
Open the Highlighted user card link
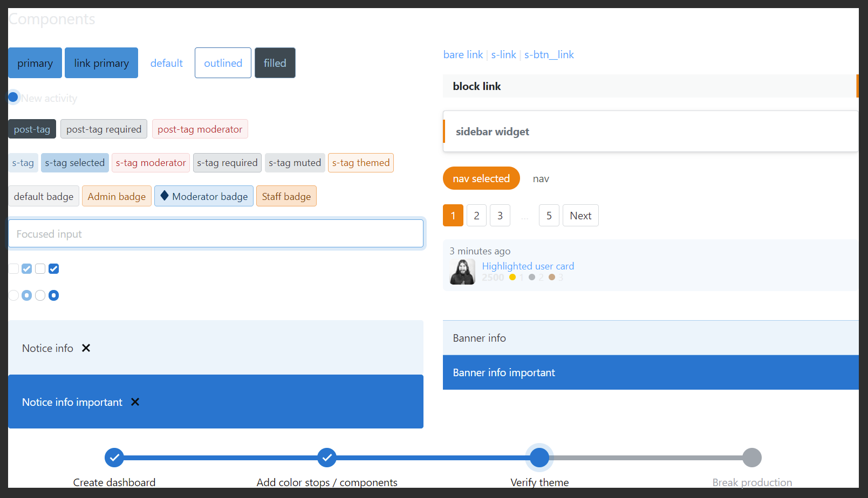point(528,266)
